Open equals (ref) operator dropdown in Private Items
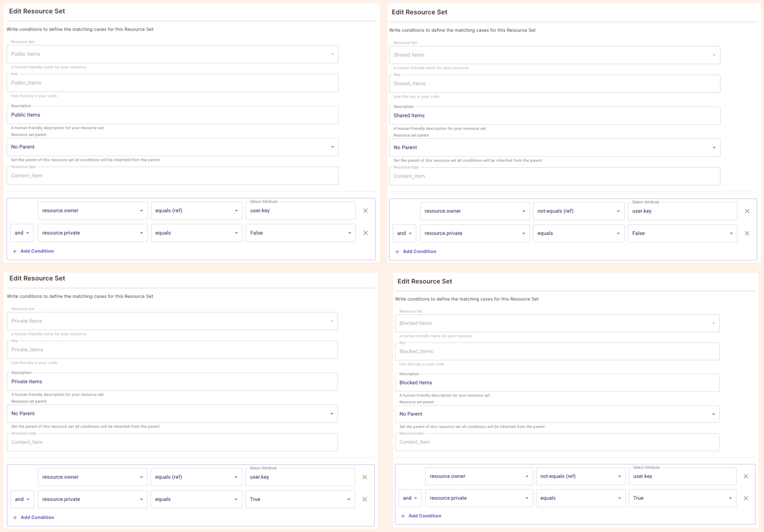The height and width of the screenshot is (532, 764). tap(196, 477)
